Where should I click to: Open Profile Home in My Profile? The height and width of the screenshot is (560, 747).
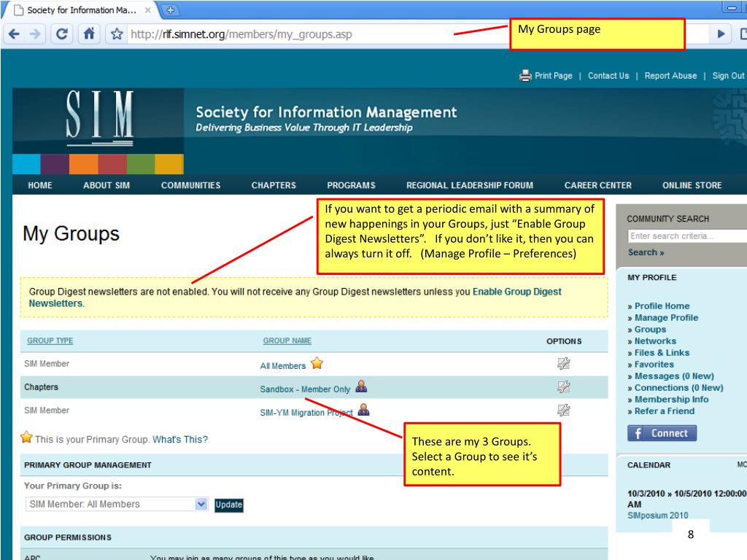(x=662, y=306)
